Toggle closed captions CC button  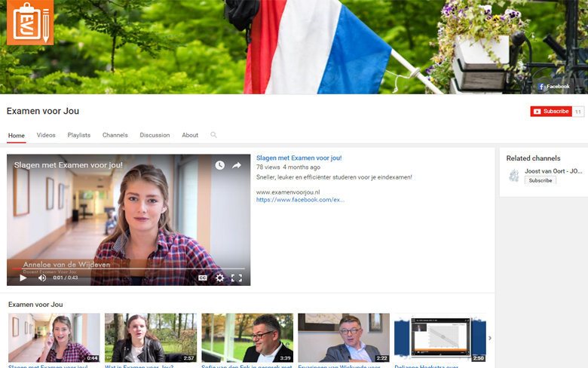[x=203, y=278]
